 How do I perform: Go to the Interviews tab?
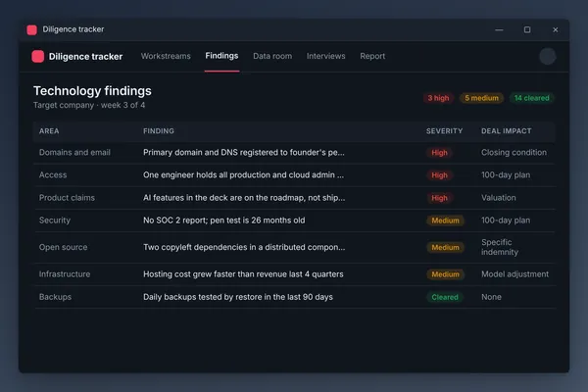tap(326, 56)
